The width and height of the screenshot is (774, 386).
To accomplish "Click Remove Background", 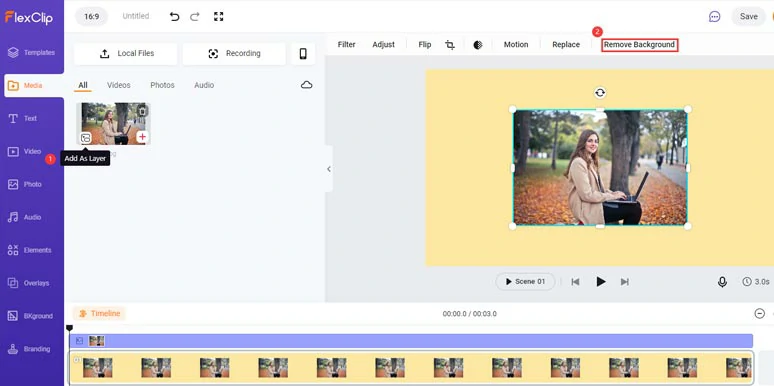I will pyautogui.click(x=639, y=44).
